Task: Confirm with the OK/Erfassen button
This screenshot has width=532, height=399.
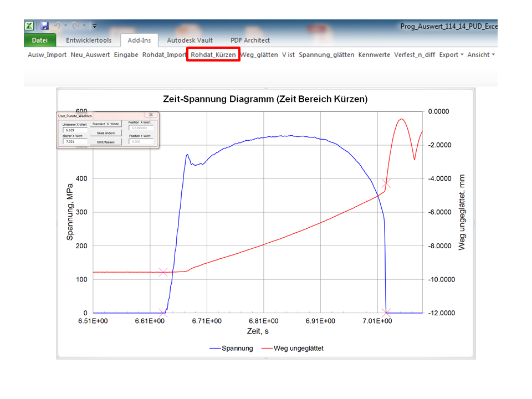Action: 106,142
